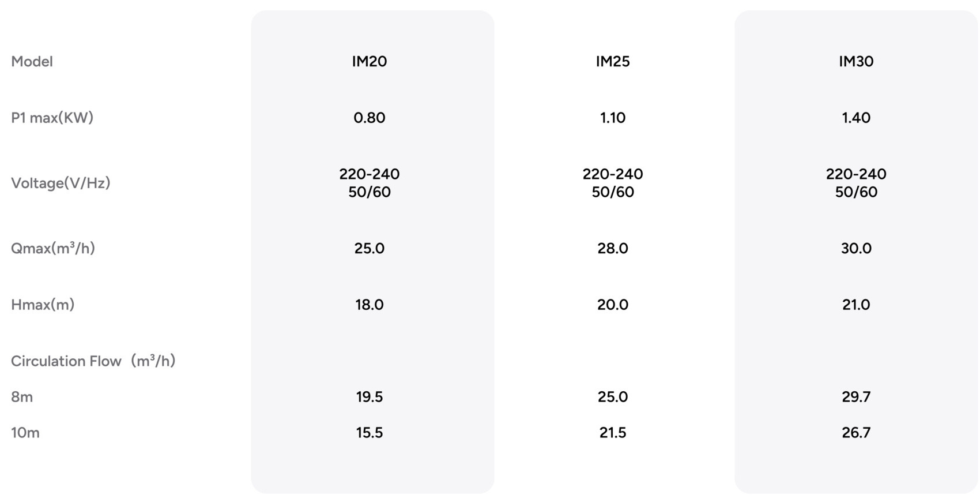Click the IM20 model column header
The image size is (980, 502).
point(370,61)
